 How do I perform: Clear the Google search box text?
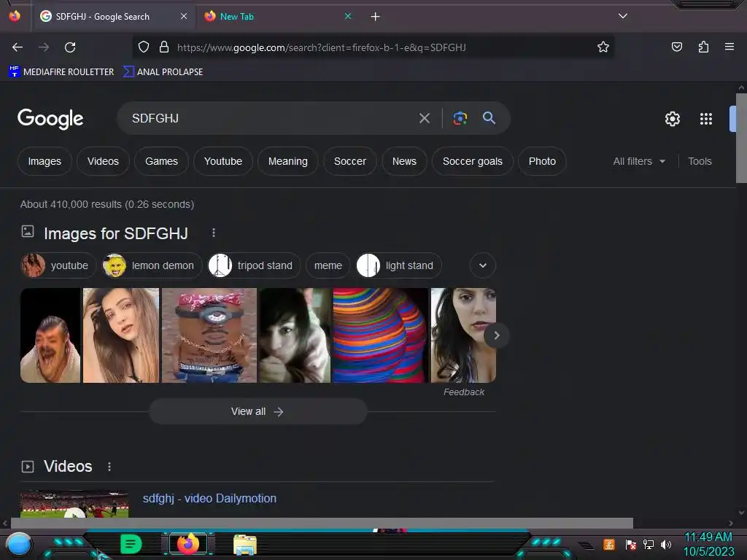pyautogui.click(x=425, y=118)
